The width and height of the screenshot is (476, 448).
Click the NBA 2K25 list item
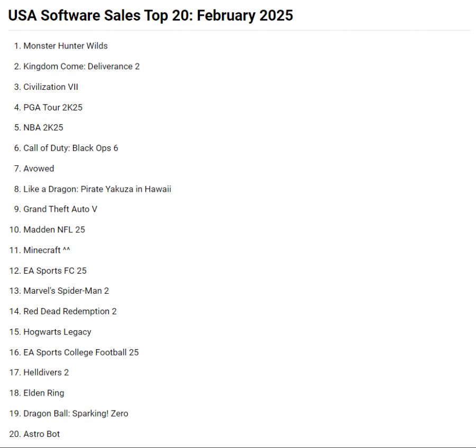(43, 128)
